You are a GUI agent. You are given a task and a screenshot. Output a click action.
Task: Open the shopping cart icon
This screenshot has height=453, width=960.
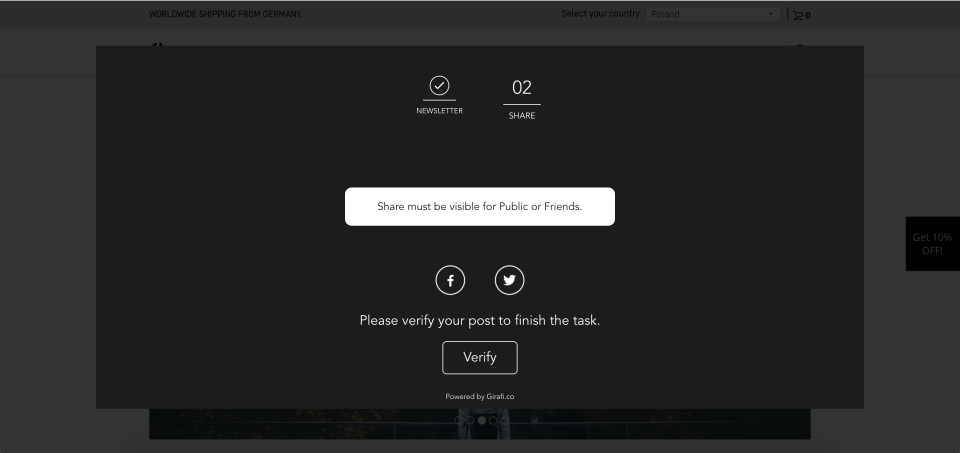coord(798,15)
